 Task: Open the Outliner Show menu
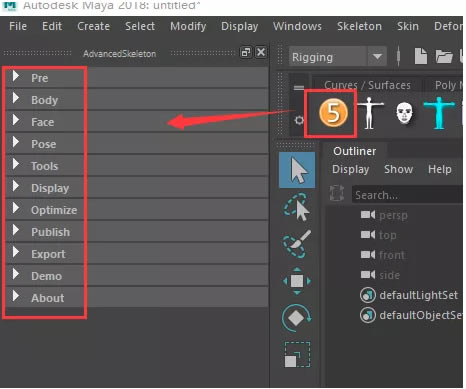click(x=398, y=169)
